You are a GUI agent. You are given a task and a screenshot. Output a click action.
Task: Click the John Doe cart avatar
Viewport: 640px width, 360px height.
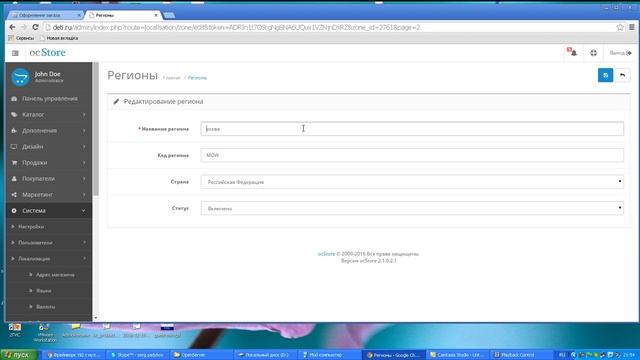pyautogui.click(x=20, y=77)
